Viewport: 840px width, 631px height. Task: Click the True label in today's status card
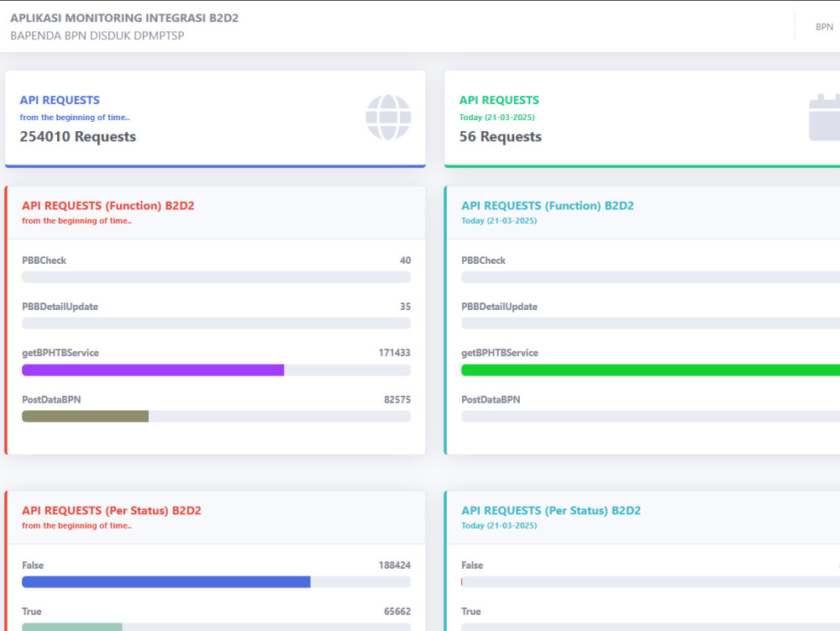(x=471, y=611)
